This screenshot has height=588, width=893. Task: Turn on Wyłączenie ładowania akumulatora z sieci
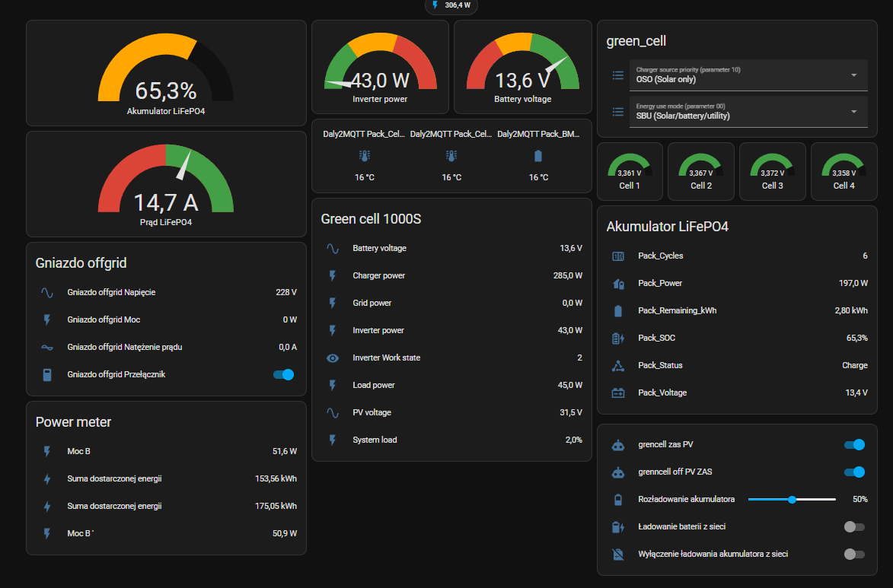pos(854,554)
